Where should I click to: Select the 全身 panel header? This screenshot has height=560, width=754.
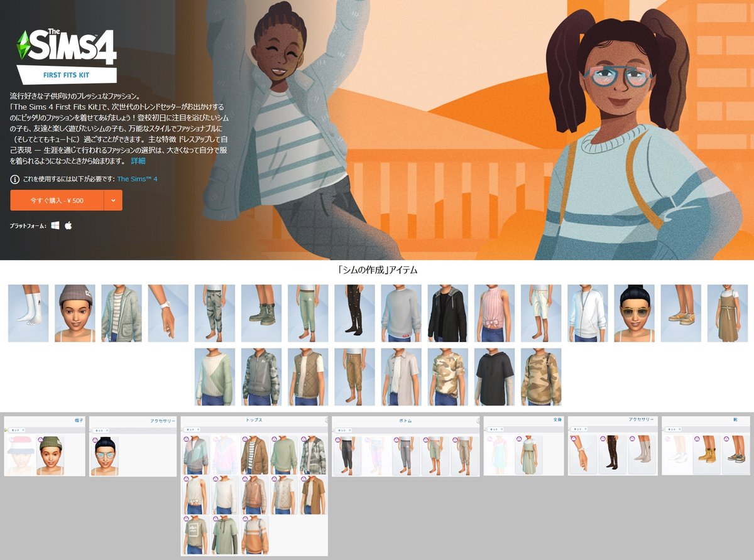[x=557, y=419]
